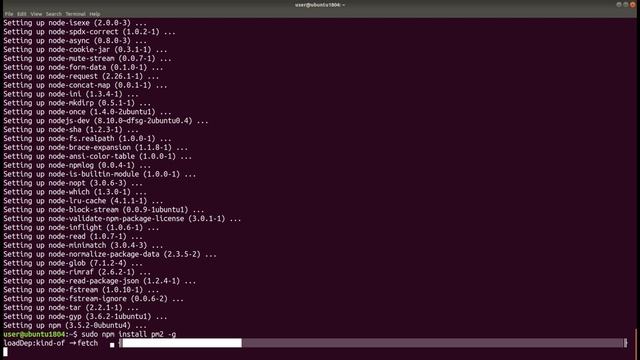Click the line 'Setting up node-cookie-jar (0.3.1-1)'

[x=85, y=49]
